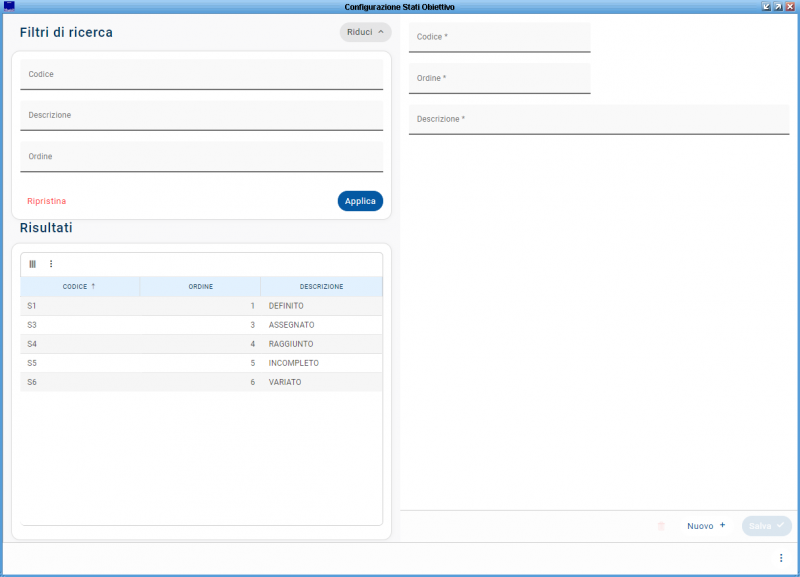Image resolution: width=800 pixels, height=577 pixels.
Task: Sort results by the Descrizione column header
Action: (321, 287)
